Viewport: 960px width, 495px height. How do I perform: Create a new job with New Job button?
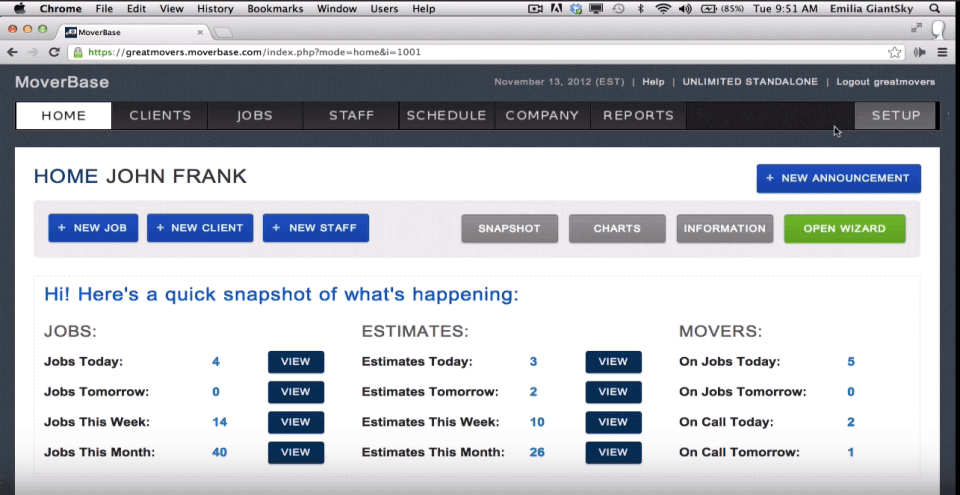coord(93,228)
